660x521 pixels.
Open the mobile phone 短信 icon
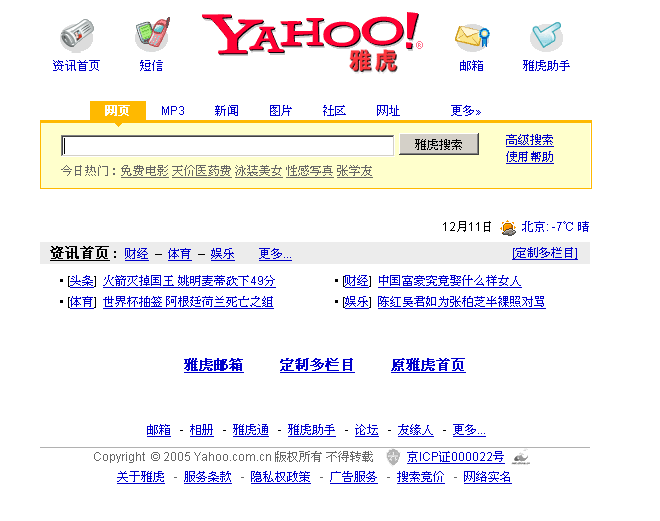coord(152,33)
